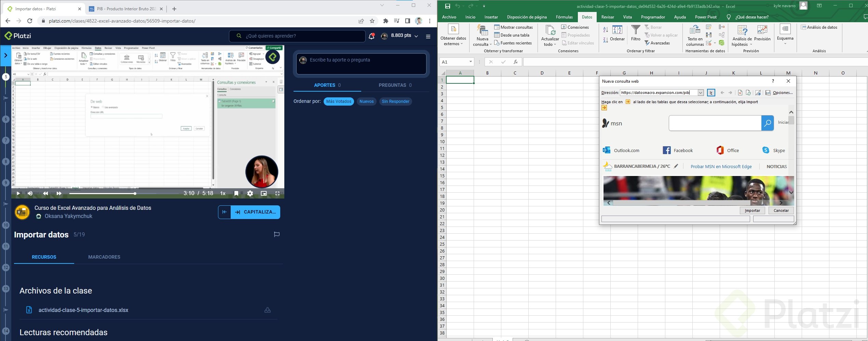Image resolution: width=868 pixels, height=341 pixels.
Task: Play the Platzi video
Action: coord(18,193)
